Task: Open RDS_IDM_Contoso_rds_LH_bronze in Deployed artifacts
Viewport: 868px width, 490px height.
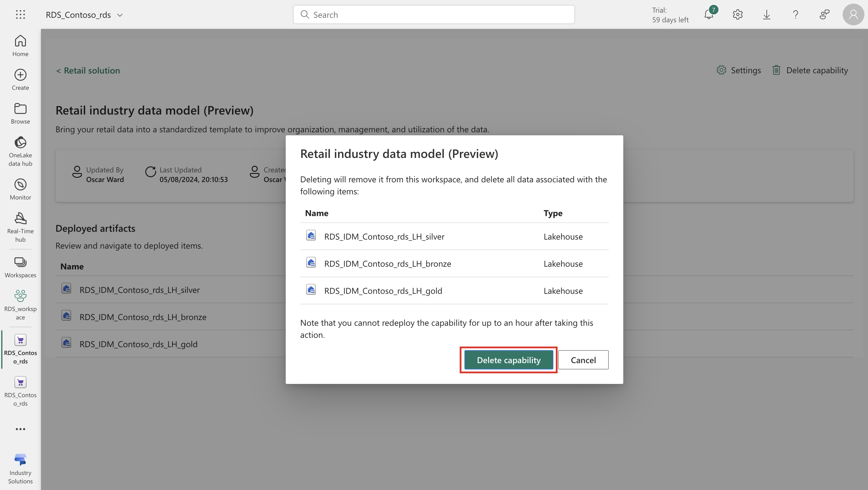Action: pyautogui.click(x=143, y=317)
